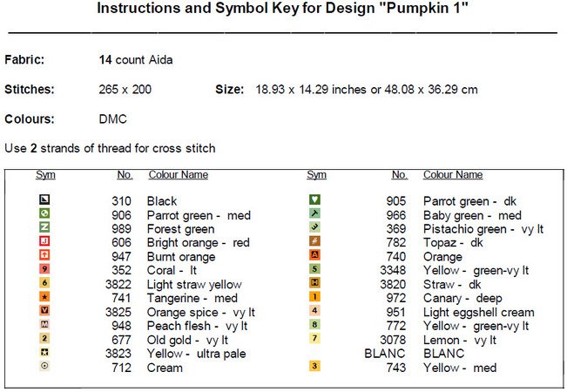Click the Black 310 symbol icon
The image size is (567, 392).
45,200
